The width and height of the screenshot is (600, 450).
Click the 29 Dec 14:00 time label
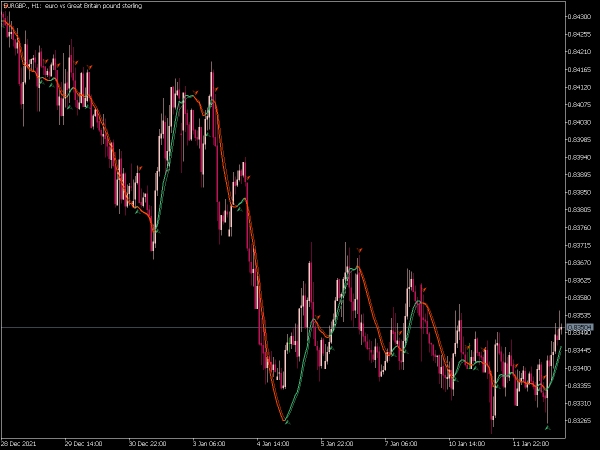tap(83, 443)
